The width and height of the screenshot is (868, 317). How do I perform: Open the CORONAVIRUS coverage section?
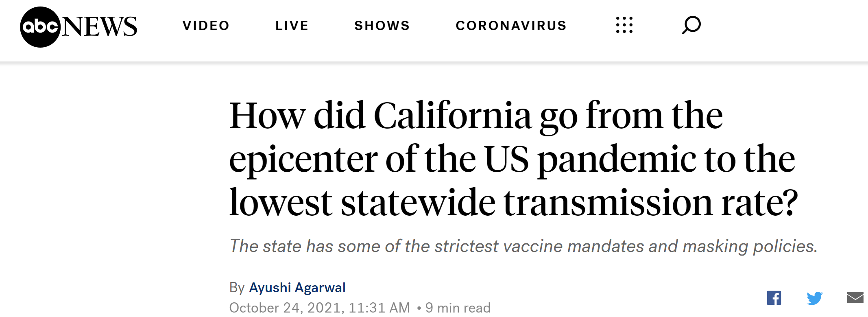tap(511, 25)
